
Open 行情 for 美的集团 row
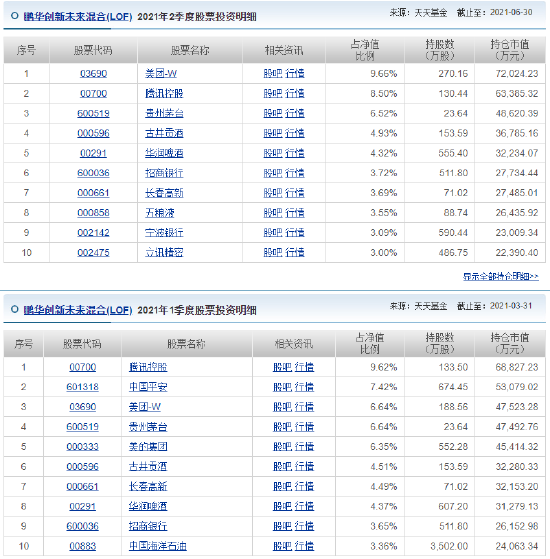pos(304,447)
